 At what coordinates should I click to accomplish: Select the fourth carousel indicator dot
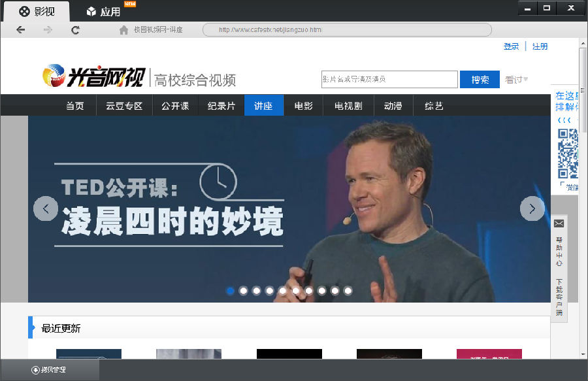[270, 291]
